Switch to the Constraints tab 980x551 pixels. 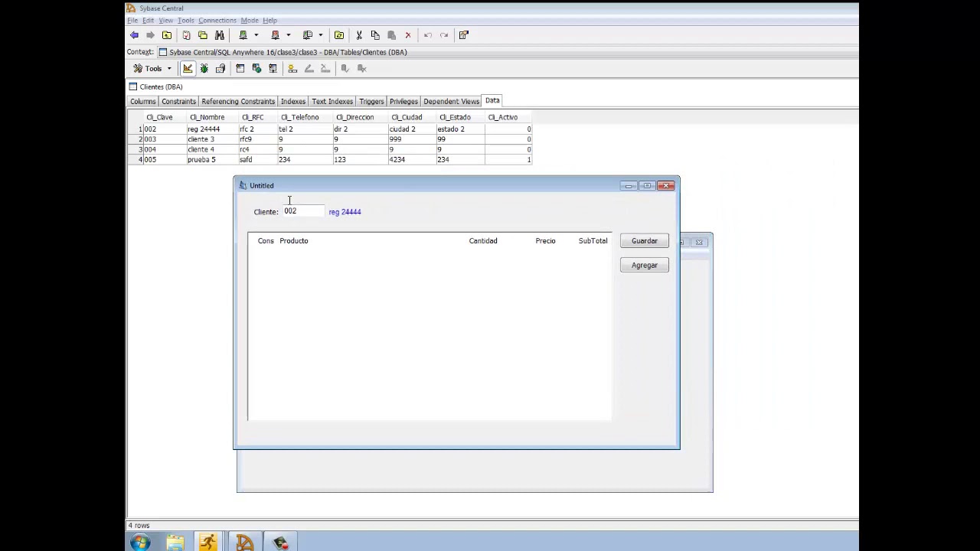[178, 102]
